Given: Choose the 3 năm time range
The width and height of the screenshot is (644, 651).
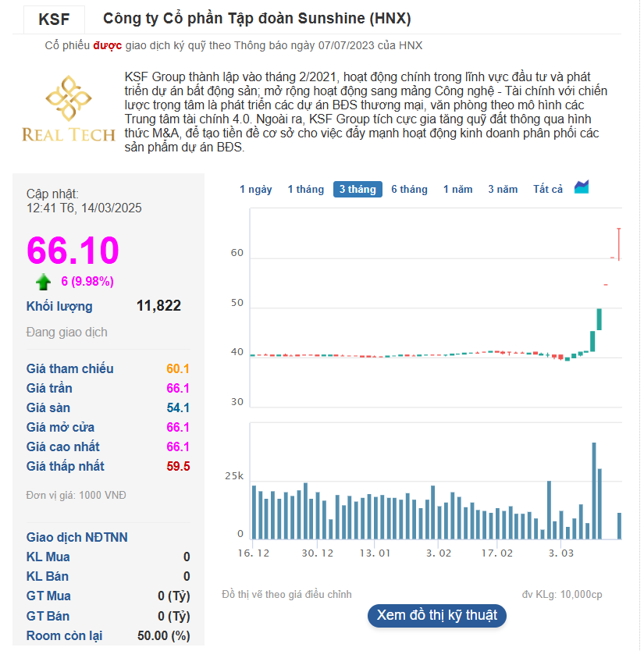Looking at the screenshot, I should [x=503, y=190].
